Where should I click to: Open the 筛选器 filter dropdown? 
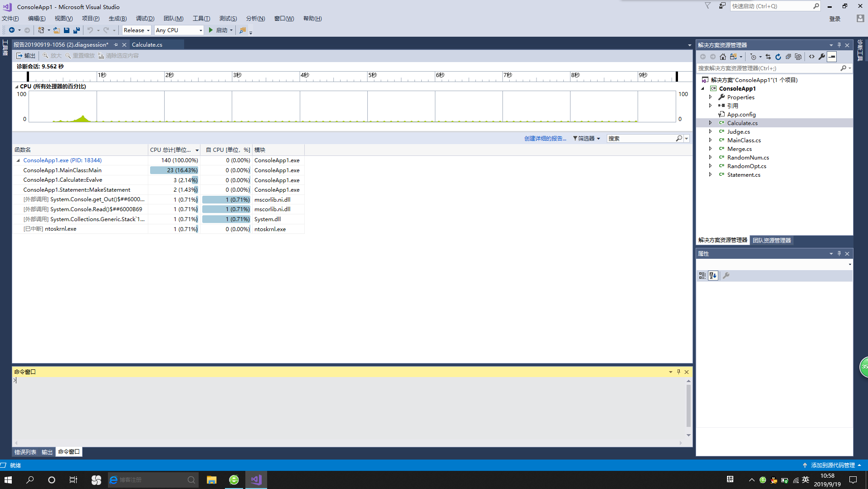coord(586,138)
